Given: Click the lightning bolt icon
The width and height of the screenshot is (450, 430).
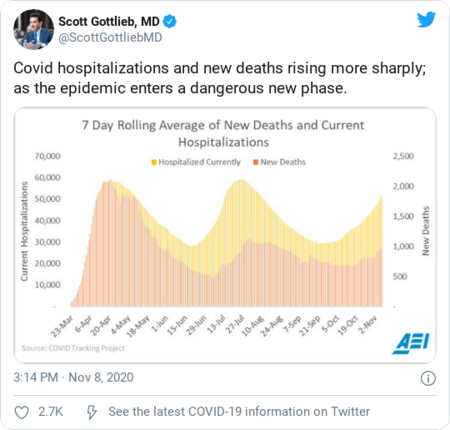Looking at the screenshot, I should coord(92,412).
